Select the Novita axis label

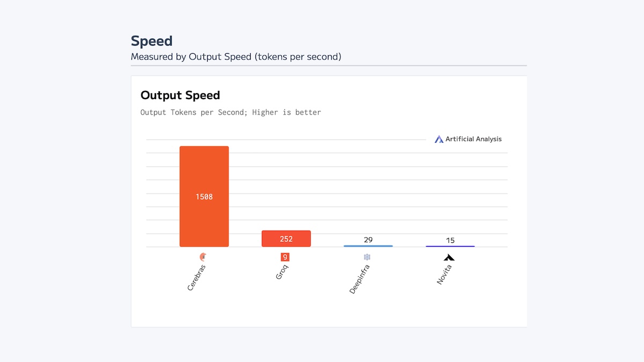(444, 274)
